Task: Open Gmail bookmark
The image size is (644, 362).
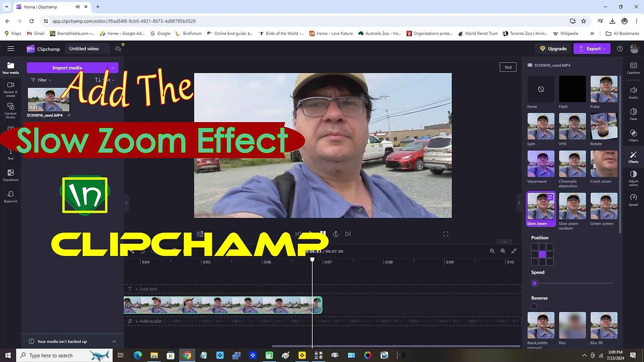Action: (x=35, y=33)
